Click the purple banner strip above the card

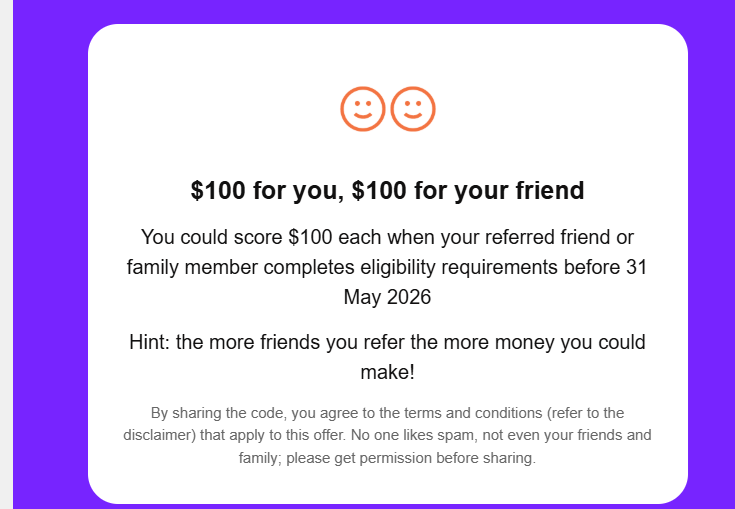(387, 11)
